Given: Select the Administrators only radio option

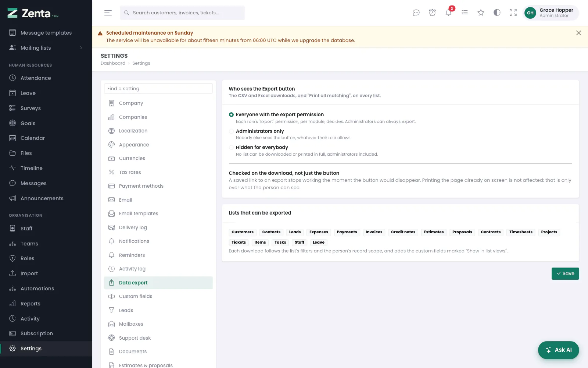Looking at the screenshot, I should (x=231, y=131).
